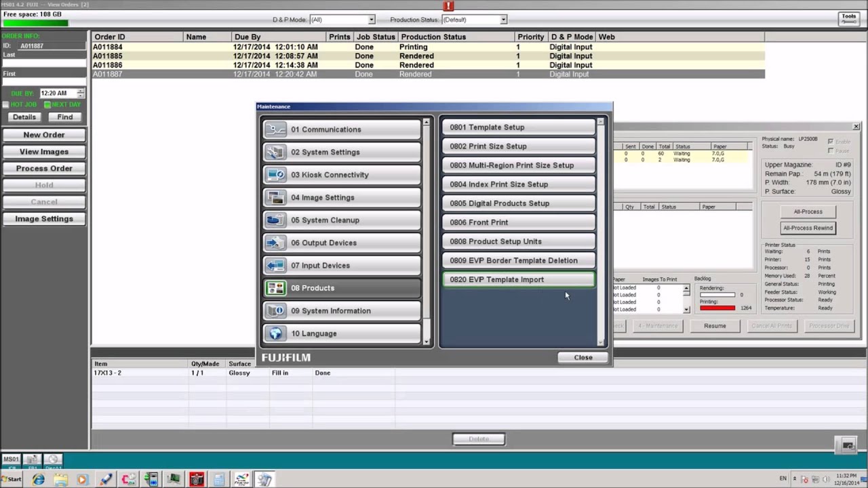Open 0802 Print Size Setup

(519, 146)
